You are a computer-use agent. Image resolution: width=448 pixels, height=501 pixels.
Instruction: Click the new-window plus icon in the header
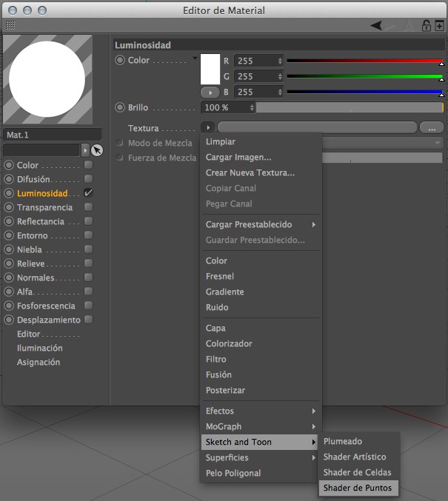(x=440, y=25)
